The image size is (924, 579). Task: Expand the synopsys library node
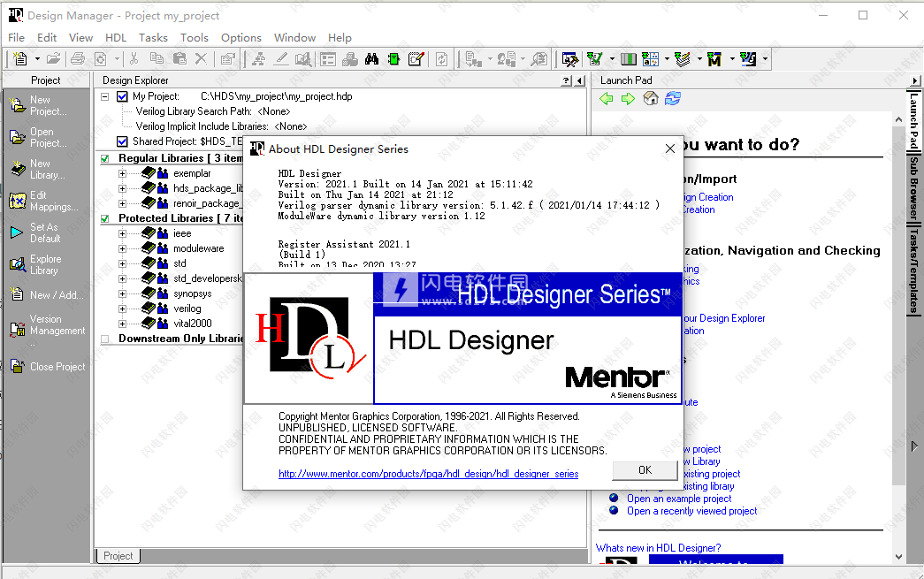(x=122, y=293)
